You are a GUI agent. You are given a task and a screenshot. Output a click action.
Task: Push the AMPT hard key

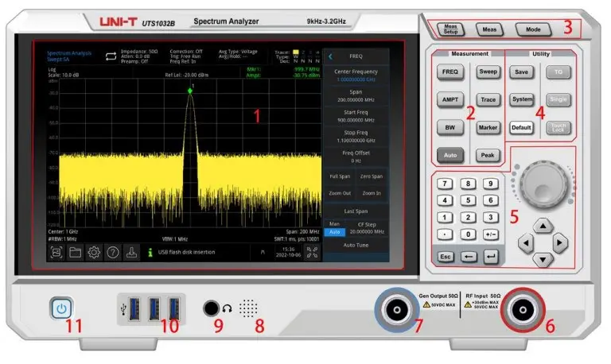tap(450, 99)
